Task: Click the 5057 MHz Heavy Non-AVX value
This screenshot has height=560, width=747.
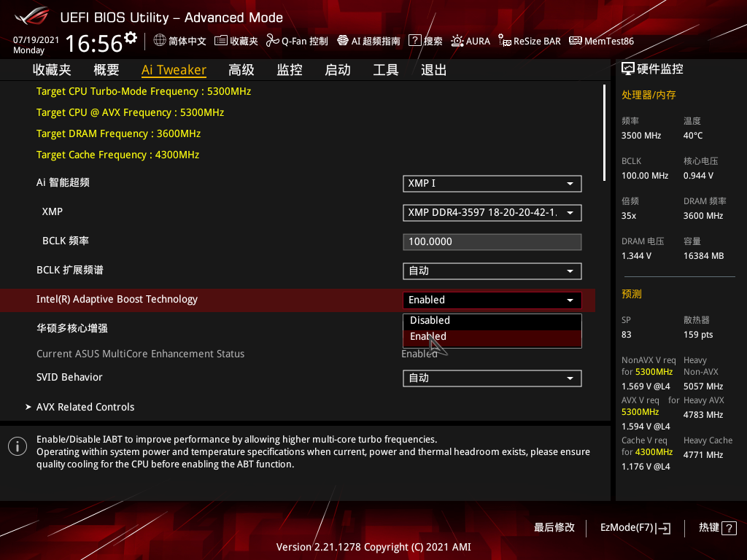Action: [703, 386]
